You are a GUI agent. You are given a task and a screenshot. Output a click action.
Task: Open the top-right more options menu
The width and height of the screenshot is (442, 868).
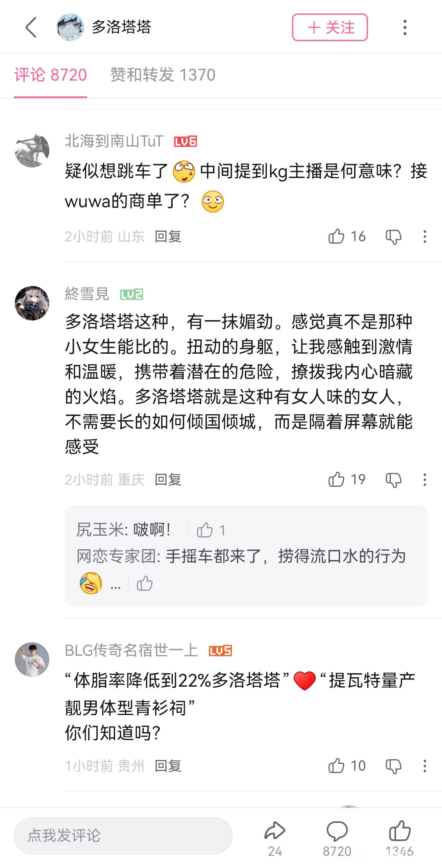point(405,27)
